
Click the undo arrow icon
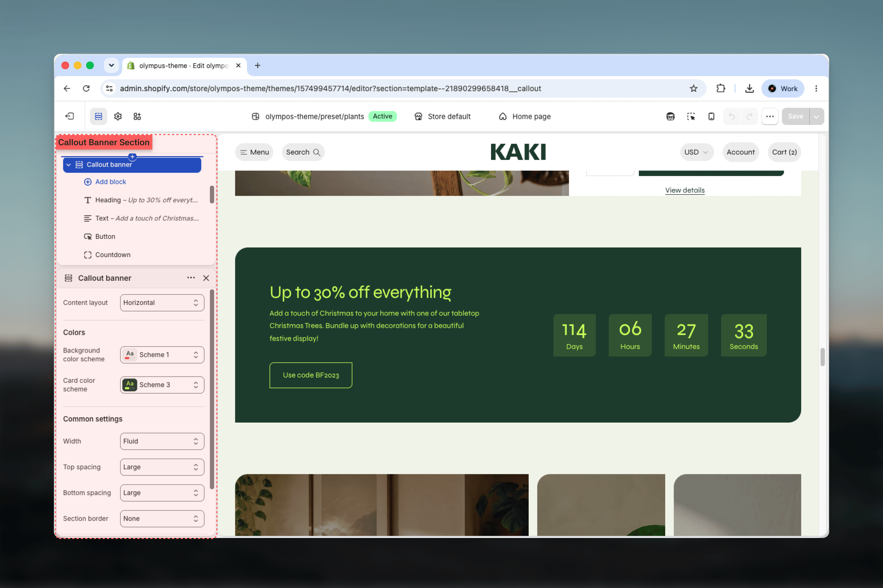731,116
